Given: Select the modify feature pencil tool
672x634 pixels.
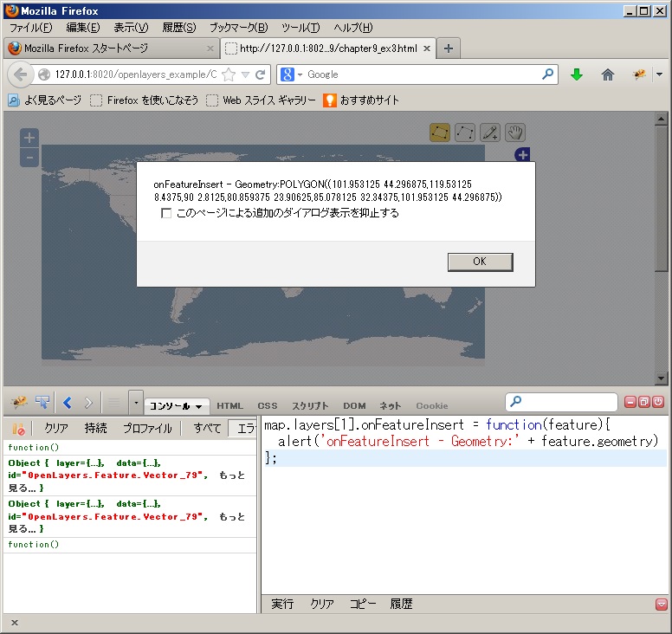Looking at the screenshot, I should 490,133.
